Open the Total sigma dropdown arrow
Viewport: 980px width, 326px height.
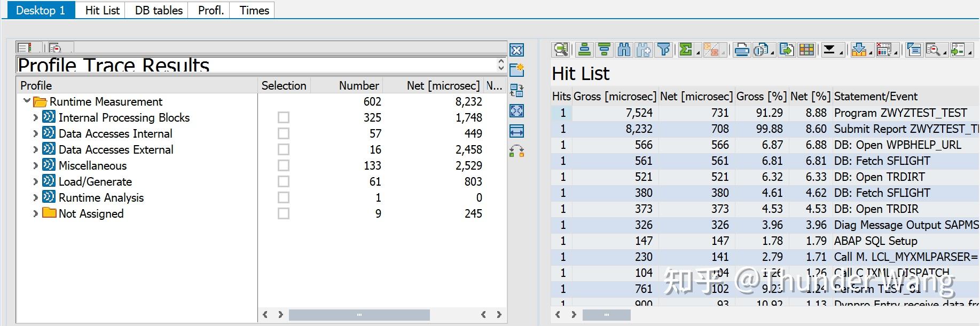[698, 52]
